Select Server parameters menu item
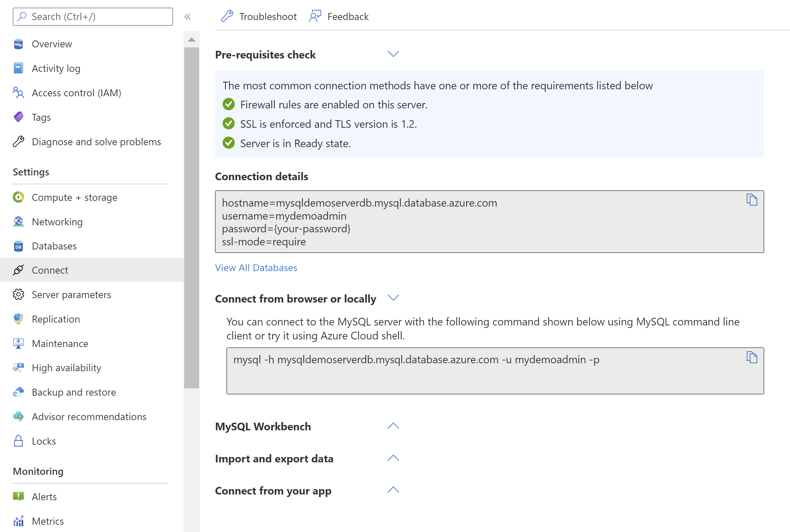This screenshot has height=532, width=790. (71, 294)
